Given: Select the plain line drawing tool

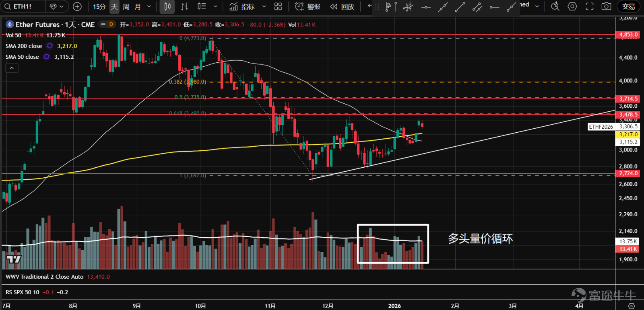Looking at the screenshot, I should point(460,7).
